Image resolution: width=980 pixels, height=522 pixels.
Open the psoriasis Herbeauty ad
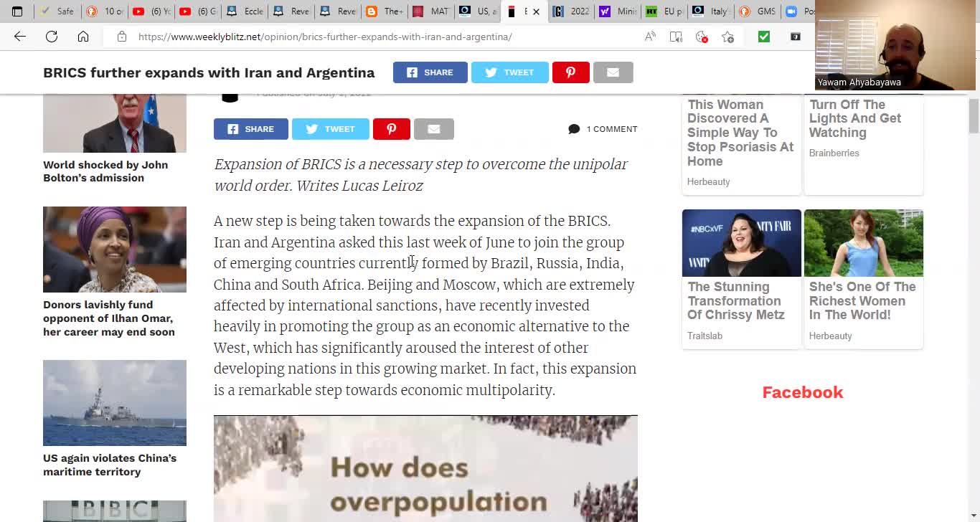741,133
